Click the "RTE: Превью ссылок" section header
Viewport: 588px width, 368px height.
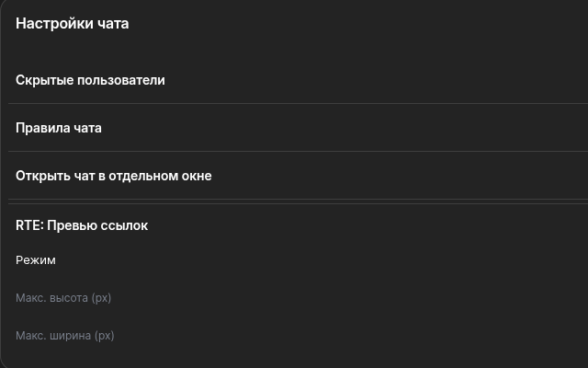pyautogui.click(x=82, y=225)
